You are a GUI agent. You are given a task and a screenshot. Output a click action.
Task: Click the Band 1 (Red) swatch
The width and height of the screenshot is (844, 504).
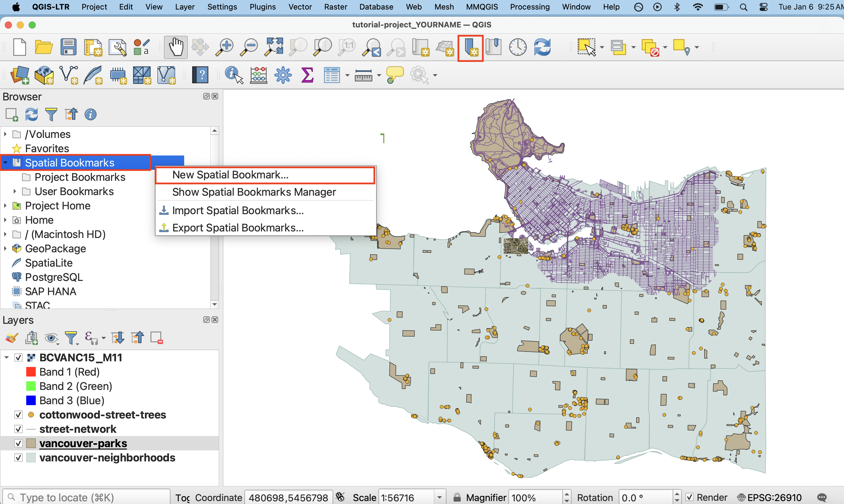[31, 372]
